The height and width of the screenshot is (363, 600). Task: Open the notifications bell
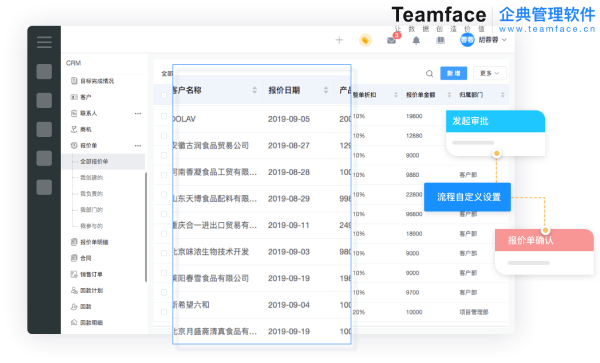(x=416, y=40)
